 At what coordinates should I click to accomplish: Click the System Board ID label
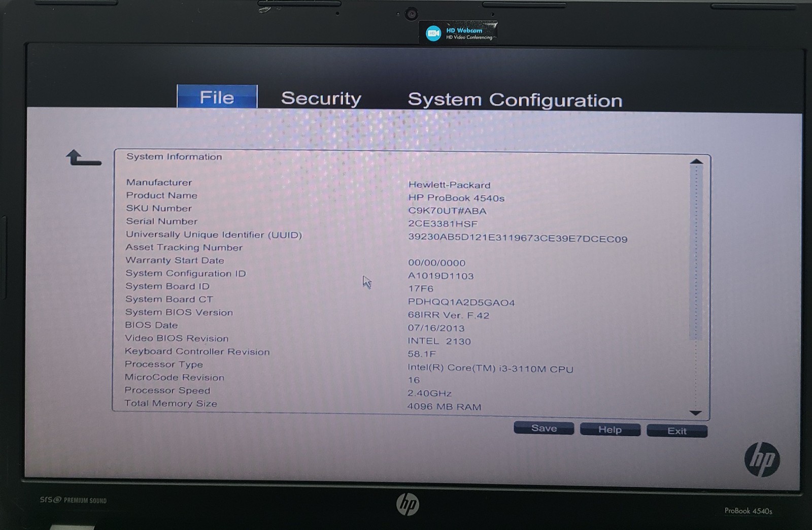[167, 286]
